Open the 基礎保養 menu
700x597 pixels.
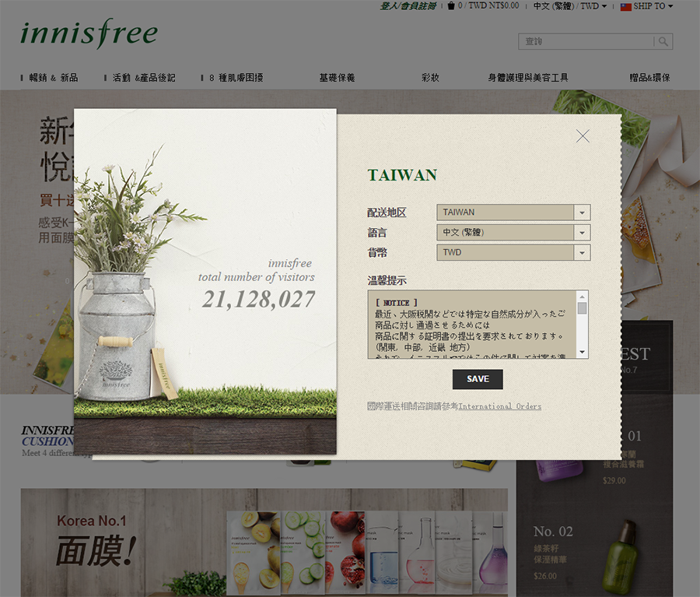point(337,78)
